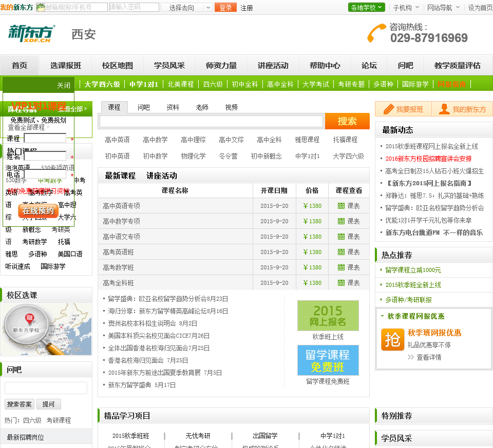
Task: Open 大学四六级 in green bar
Action: pyautogui.click(x=102, y=84)
